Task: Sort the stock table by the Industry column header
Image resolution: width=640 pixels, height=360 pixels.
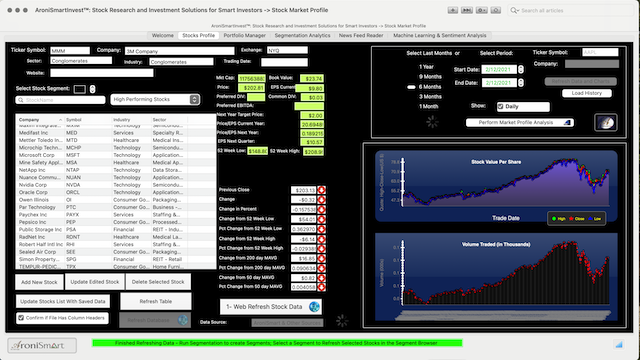Action: pyautogui.click(x=131, y=120)
